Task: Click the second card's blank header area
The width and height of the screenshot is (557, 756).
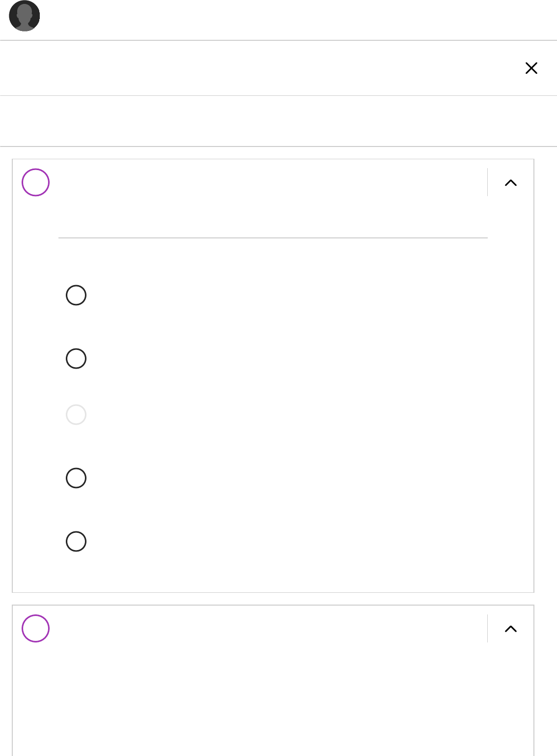Action: click(x=268, y=628)
